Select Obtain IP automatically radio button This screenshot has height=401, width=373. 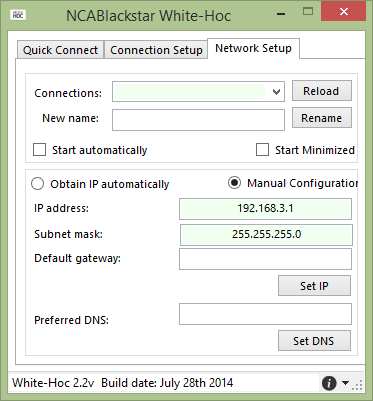(37, 184)
